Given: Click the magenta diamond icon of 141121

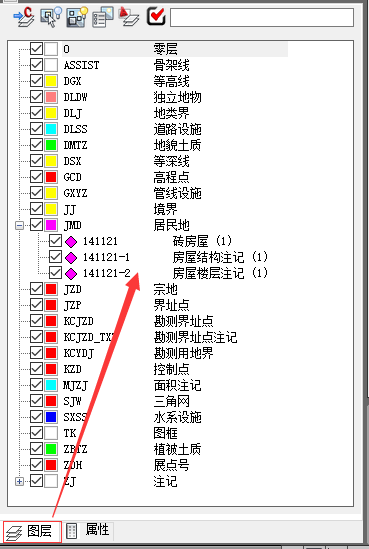Looking at the screenshot, I should 71,242.
